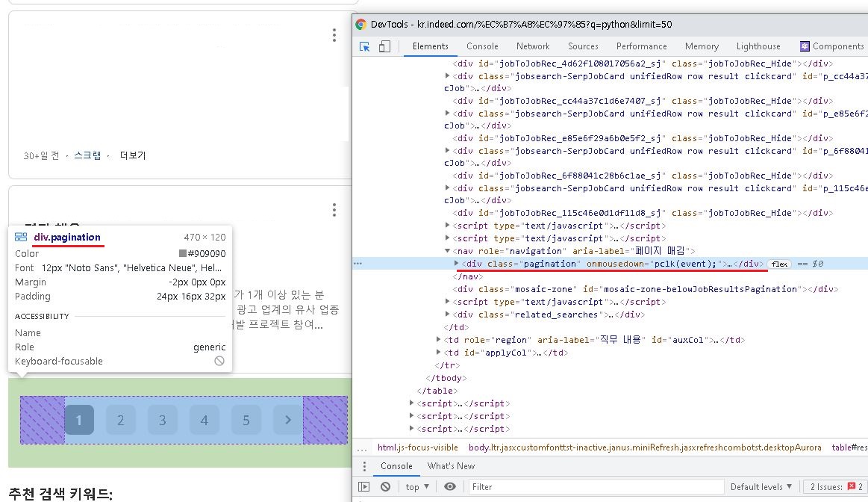The image size is (868, 502).
Task: Expand the p_115c46e job card node
Action: click(x=447, y=188)
